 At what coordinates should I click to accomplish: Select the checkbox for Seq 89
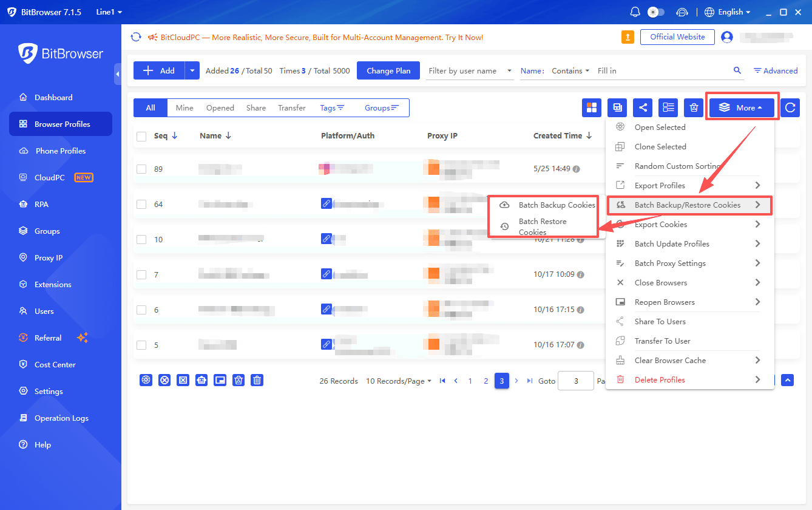click(141, 169)
